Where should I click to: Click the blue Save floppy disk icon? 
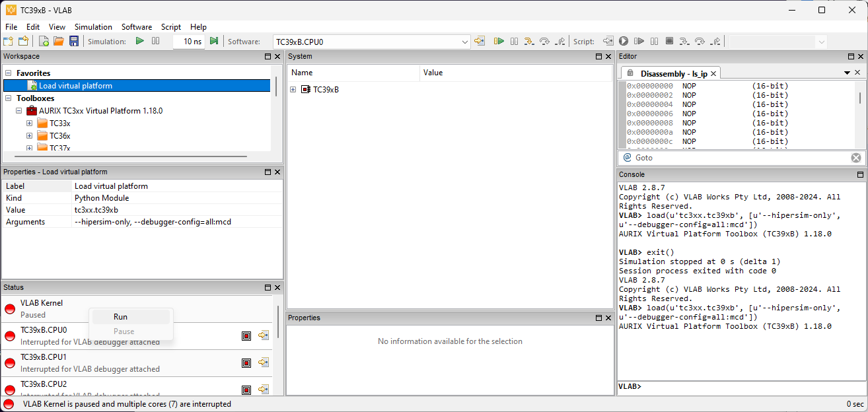[x=74, y=41]
